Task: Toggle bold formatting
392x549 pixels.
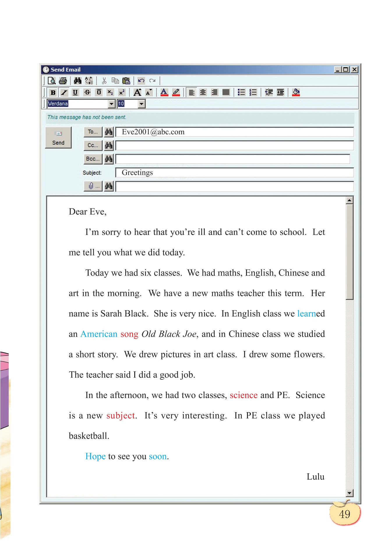Action: pyautogui.click(x=53, y=93)
